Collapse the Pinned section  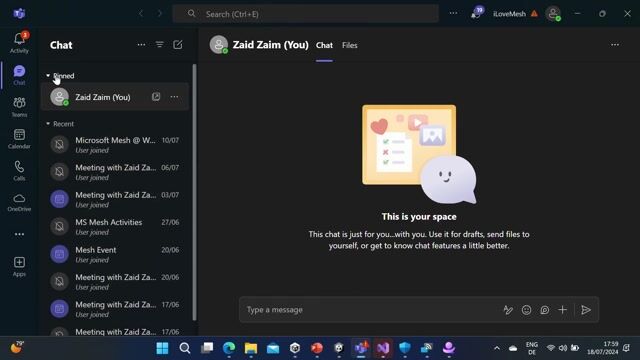pyautogui.click(x=60, y=76)
